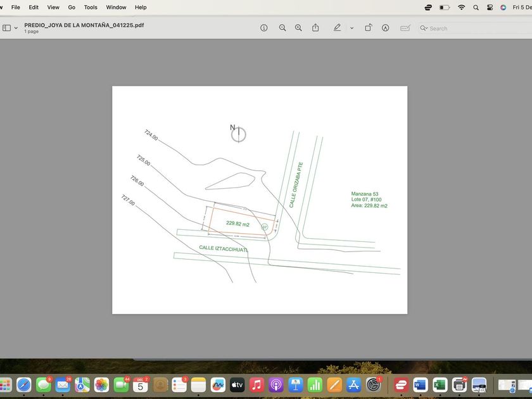The image size is (532, 399).
Task: Open Microsoft Word from the Dock
Action: point(420,384)
